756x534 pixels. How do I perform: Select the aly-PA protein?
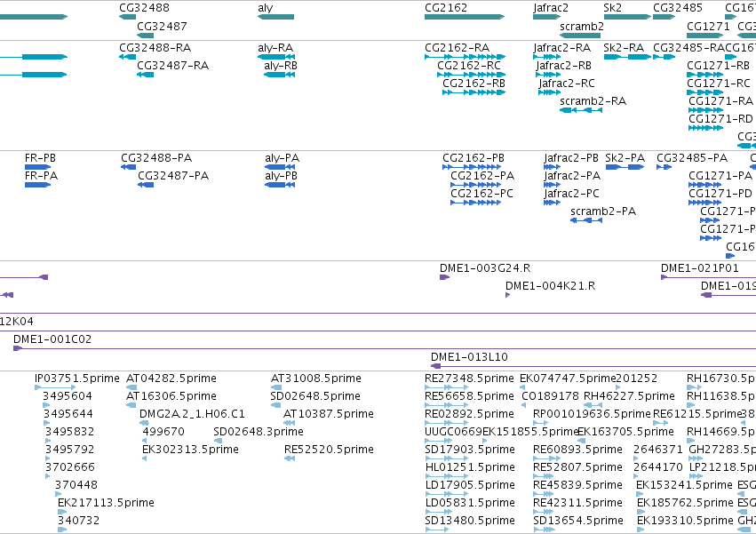(280, 167)
